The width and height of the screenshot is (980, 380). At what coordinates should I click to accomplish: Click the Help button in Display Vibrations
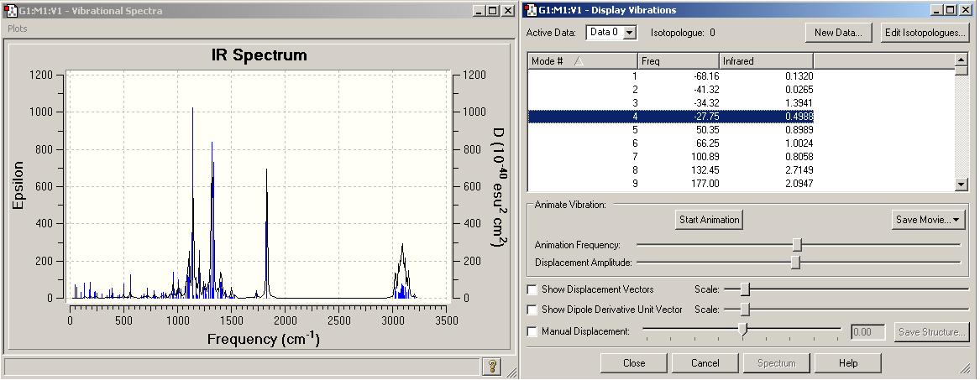click(848, 363)
